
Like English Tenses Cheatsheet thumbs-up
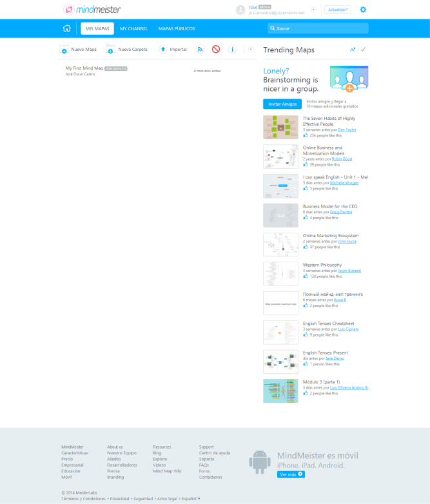[306, 334]
